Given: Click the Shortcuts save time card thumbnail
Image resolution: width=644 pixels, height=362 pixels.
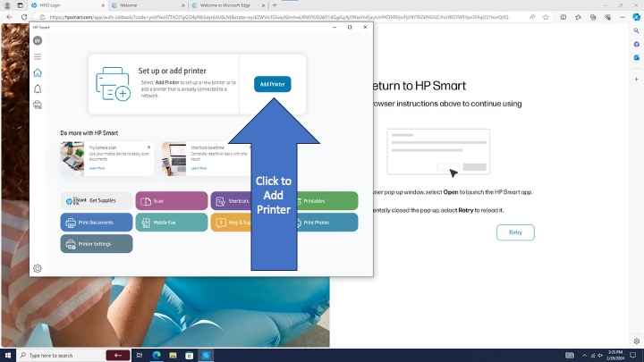Looking at the screenshot, I should tap(174, 159).
